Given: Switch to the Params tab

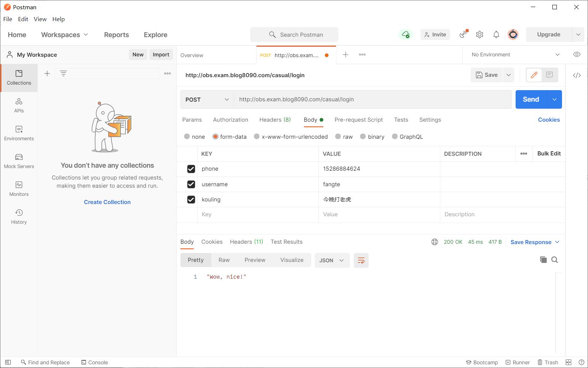Looking at the screenshot, I should 192,120.
